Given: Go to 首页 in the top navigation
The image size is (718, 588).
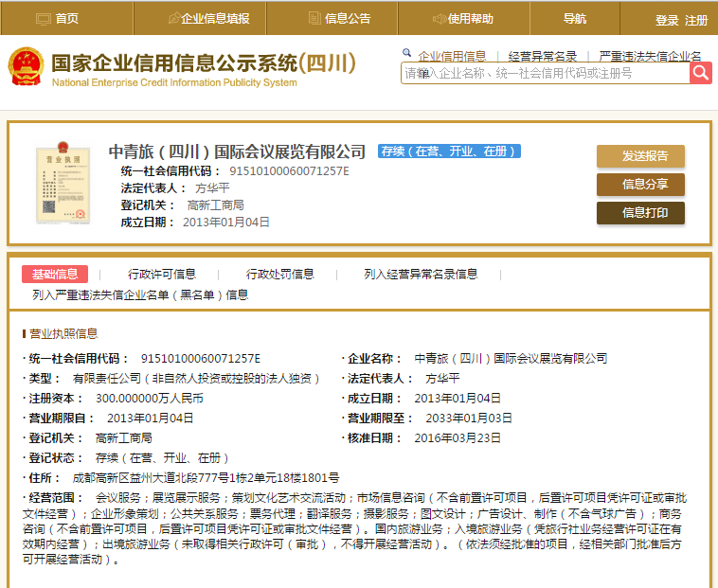Looking at the screenshot, I should (67, 18).
